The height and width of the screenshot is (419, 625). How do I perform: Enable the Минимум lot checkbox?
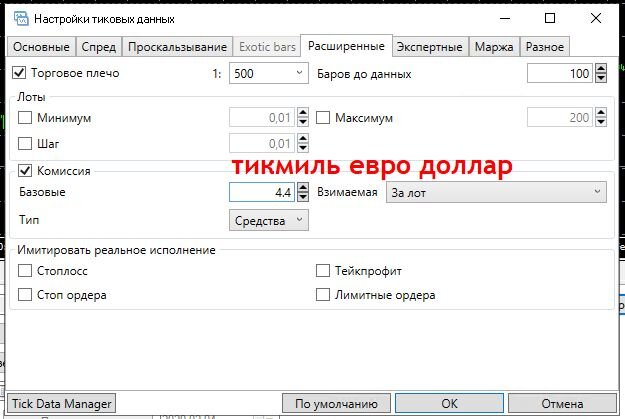pos(25,118)
